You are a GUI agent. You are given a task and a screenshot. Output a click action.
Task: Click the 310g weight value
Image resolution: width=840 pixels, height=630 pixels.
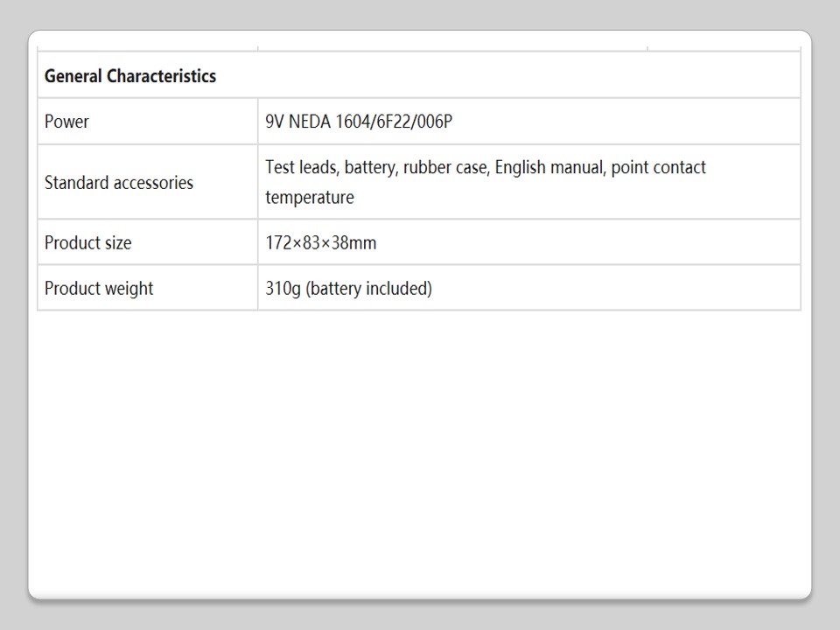[283, 289]
